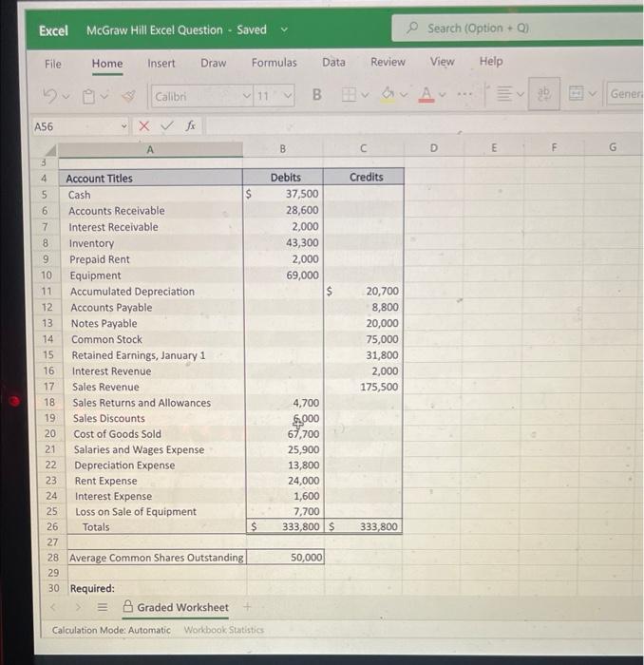Open the File tab

[53, 64]
